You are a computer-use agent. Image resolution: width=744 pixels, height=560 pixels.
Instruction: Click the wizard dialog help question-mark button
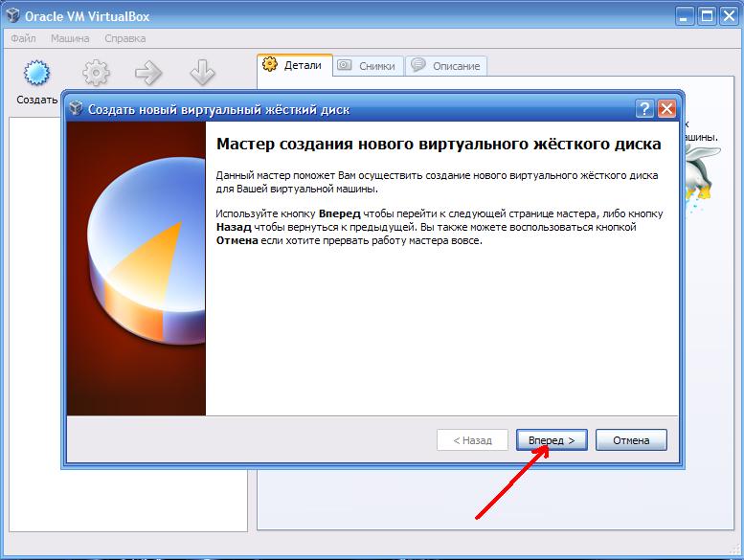644,109
